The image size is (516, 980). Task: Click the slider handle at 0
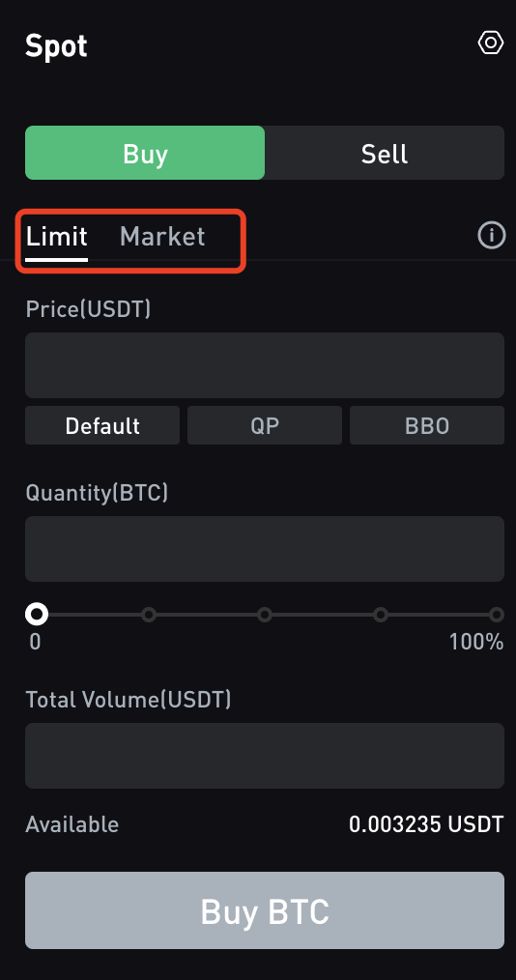37,615
